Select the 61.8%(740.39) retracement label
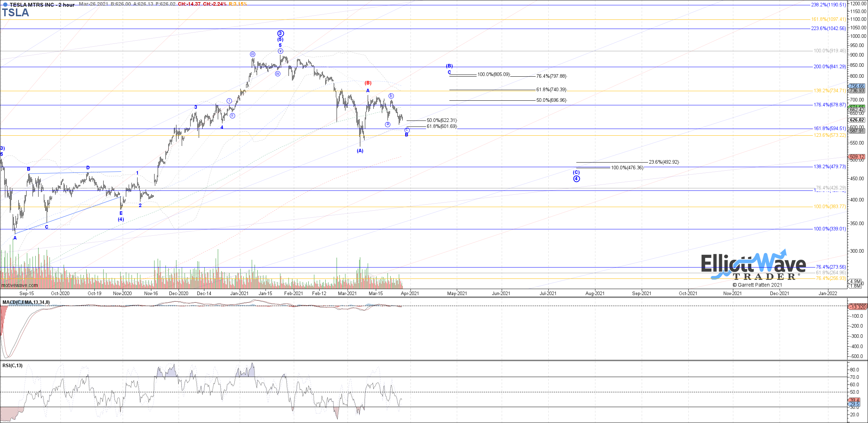Viewport: 868px width, 423px height. coord(552,90)
